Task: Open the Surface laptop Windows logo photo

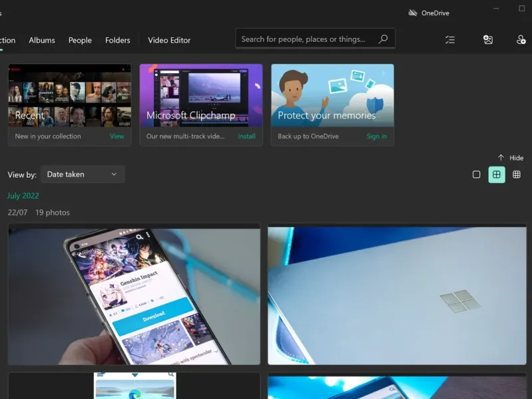Action: 397,294
